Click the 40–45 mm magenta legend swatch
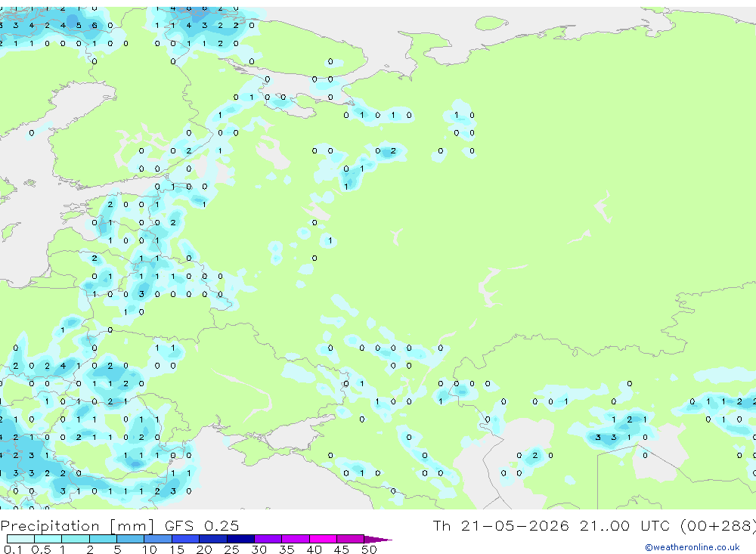Viewport: 756px width, 554px height. 323,539
